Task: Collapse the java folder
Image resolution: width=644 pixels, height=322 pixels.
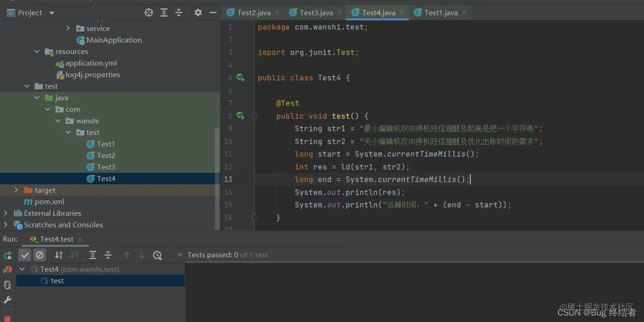Action: point(37,98)
